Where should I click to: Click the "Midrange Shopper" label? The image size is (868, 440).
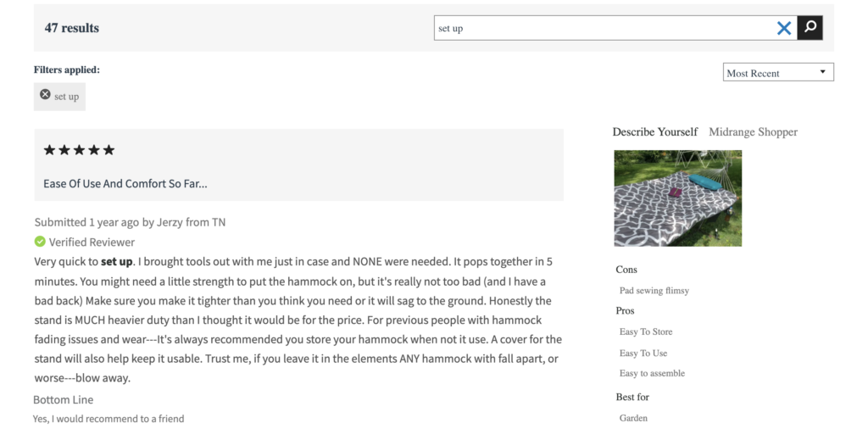coord(753,131)
